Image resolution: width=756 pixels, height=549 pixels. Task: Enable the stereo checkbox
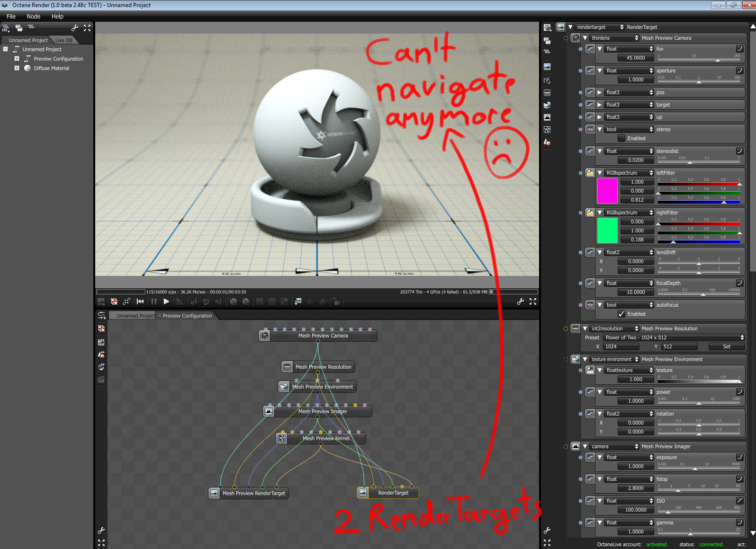point(621,138)
